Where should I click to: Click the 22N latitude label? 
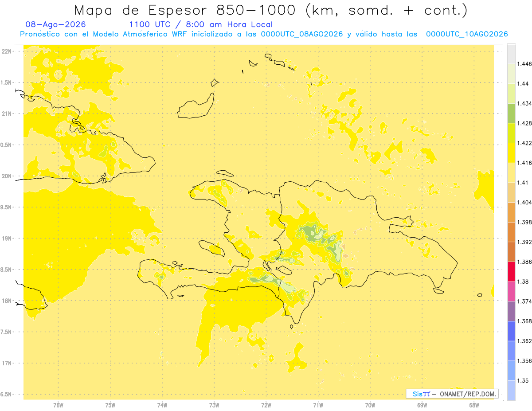(7, 51)
